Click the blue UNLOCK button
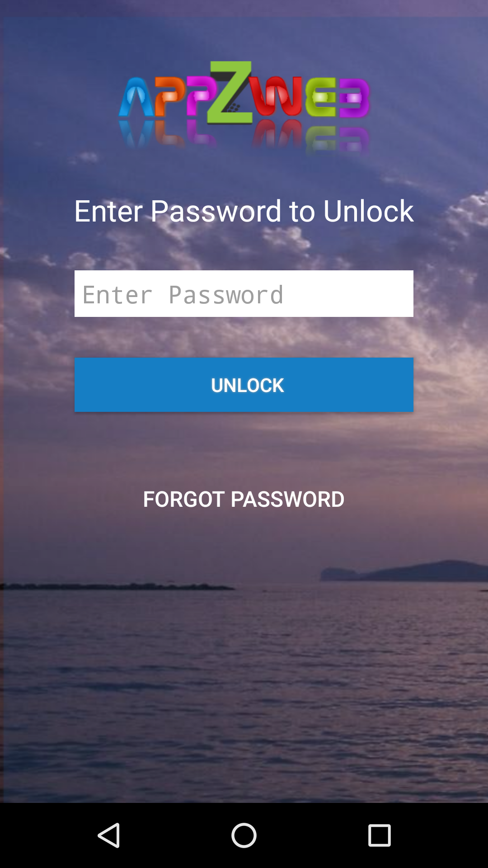488x868 pixels. [x=244, y=385]
